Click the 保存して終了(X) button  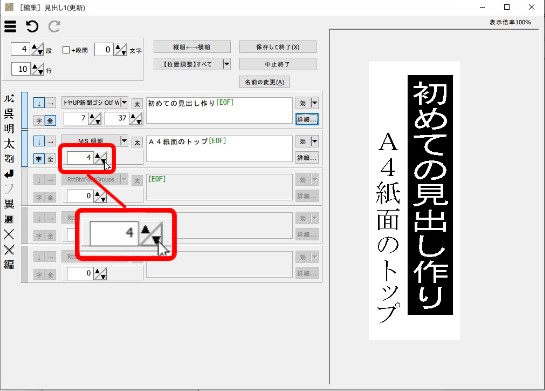coord(278,47)
